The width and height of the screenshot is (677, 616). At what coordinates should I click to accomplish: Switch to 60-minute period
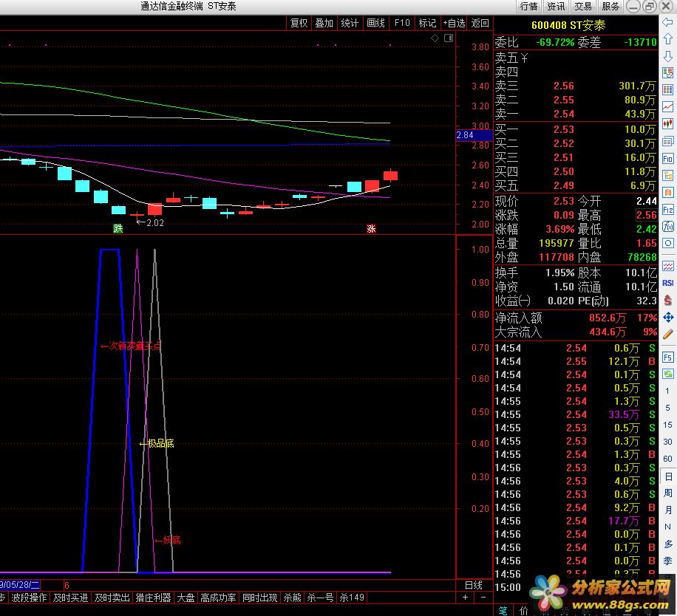(667, 459)
